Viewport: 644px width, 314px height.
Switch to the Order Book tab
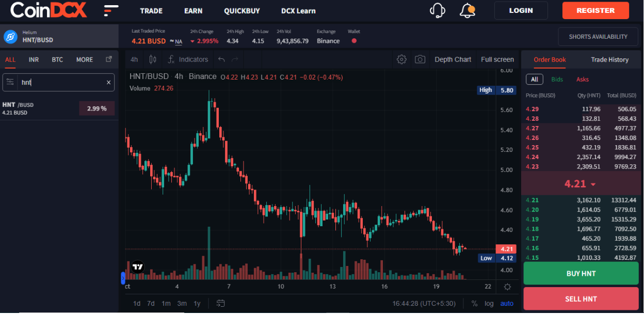tap(550, 59)
